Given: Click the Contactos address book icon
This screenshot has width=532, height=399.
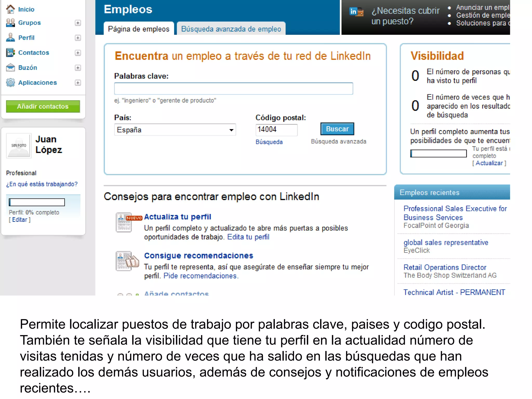Looking at the screenshot, I should (x=10, y=52).
